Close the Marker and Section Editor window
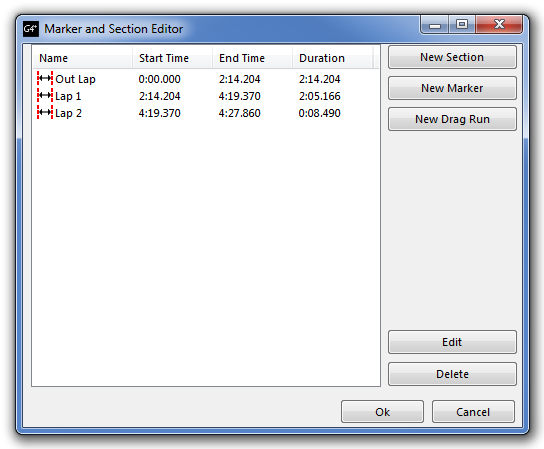Image resolution: width=544 pixels, height=449 pixels. click(499, 24)
